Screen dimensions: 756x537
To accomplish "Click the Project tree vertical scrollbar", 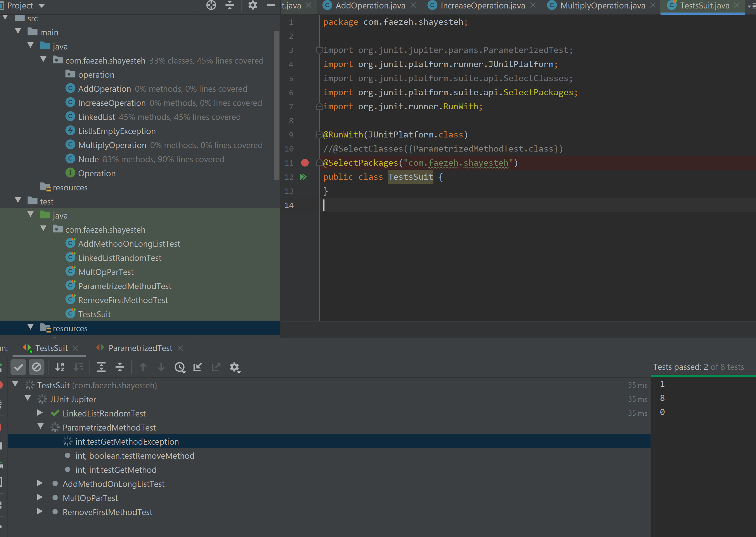I will 276,106.
